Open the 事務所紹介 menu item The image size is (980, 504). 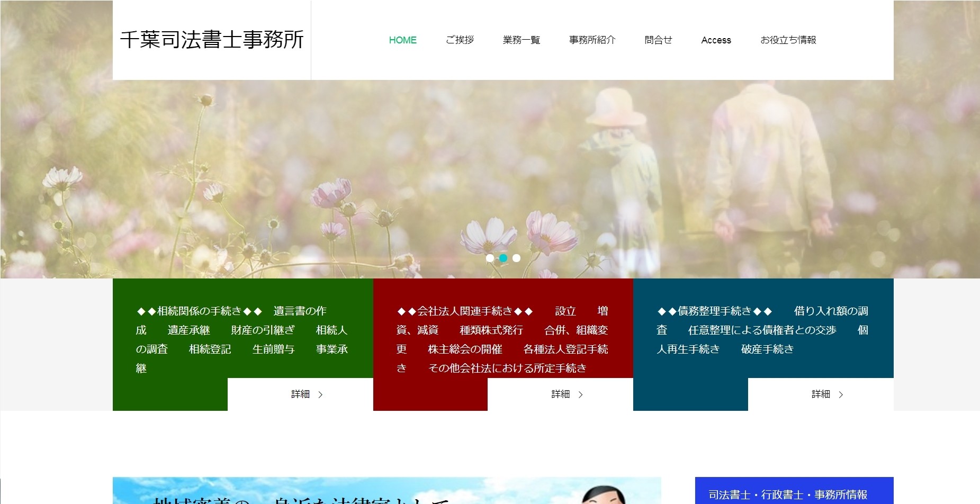592,40
